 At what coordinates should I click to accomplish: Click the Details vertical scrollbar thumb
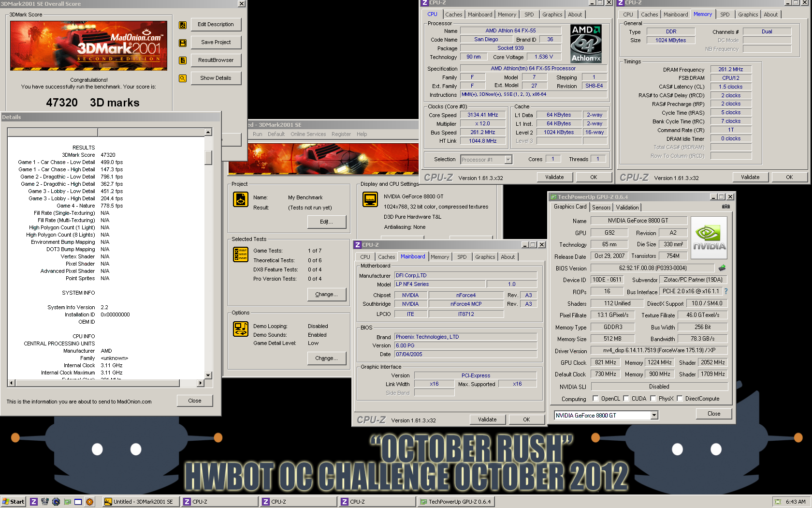pyautogui.click(x=208, y=158)
